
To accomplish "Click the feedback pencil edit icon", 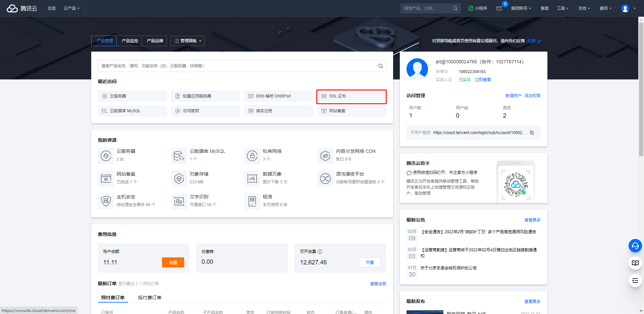I will click(x=540, y=41).
